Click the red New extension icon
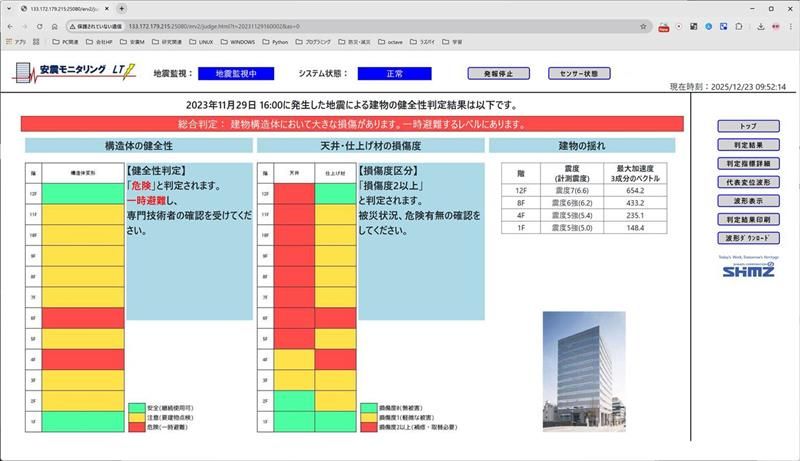Viewport: 800px width, 461px height. 663,26
